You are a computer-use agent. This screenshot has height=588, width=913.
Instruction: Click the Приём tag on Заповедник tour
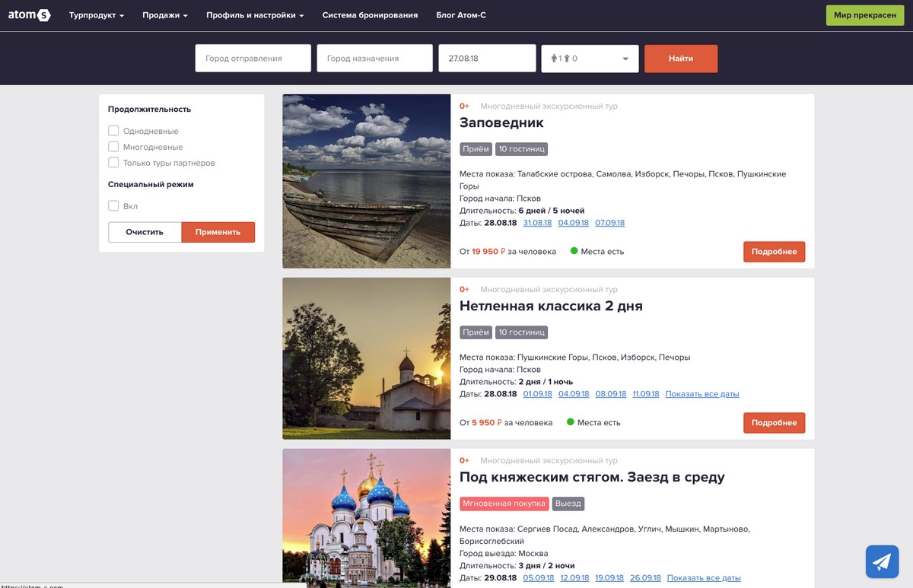(476, 149)
